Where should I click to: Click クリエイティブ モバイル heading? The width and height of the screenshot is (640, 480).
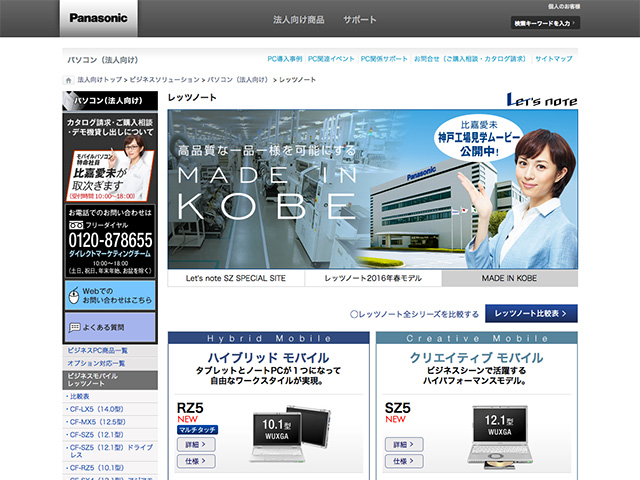pyautogui.click(x=476, y=358)
